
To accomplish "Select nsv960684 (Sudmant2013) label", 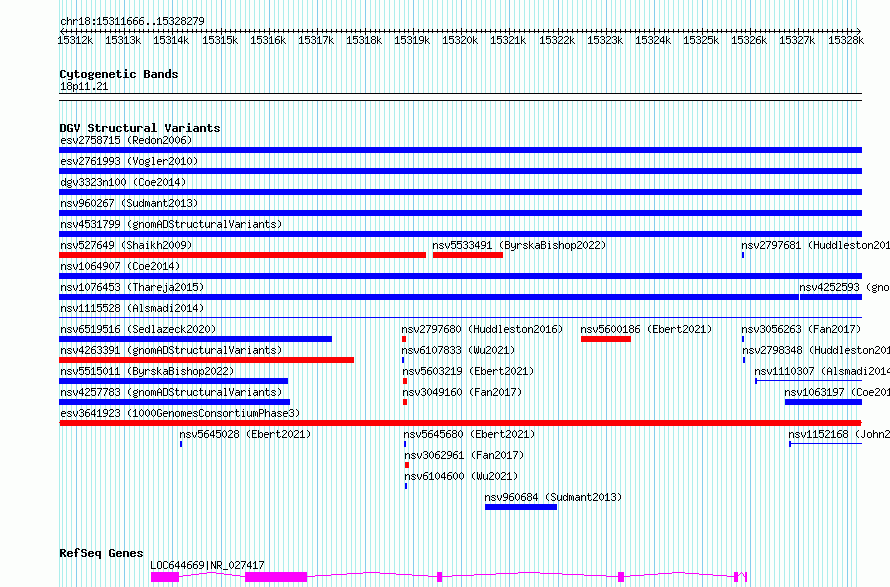I will click(x=553, y=497).
